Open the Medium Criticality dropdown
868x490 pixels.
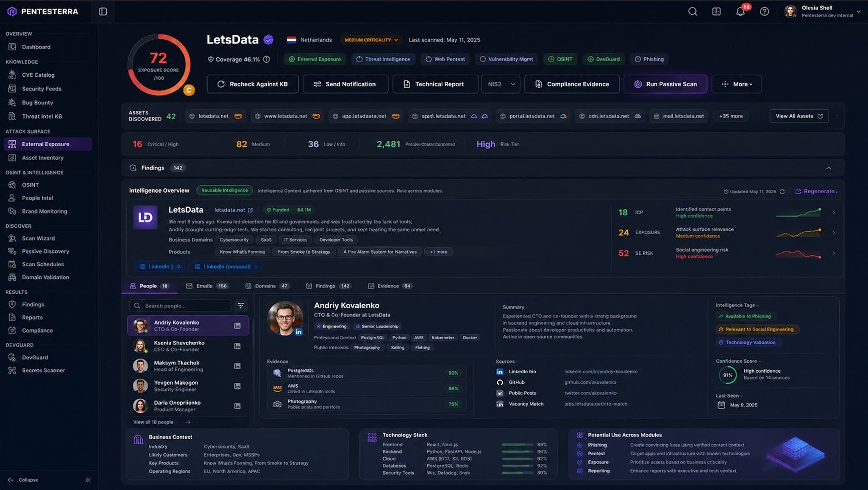point(371,40)
